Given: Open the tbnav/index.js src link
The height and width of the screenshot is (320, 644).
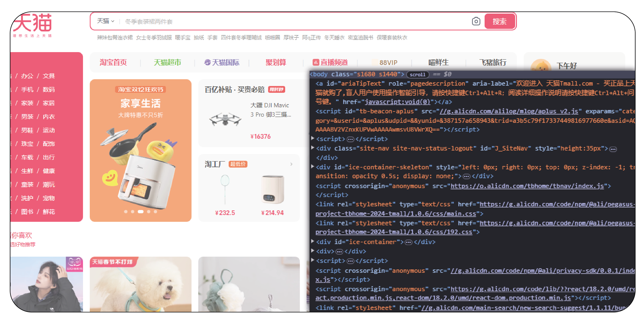Looking at the screenshot, I should point(527,186).
